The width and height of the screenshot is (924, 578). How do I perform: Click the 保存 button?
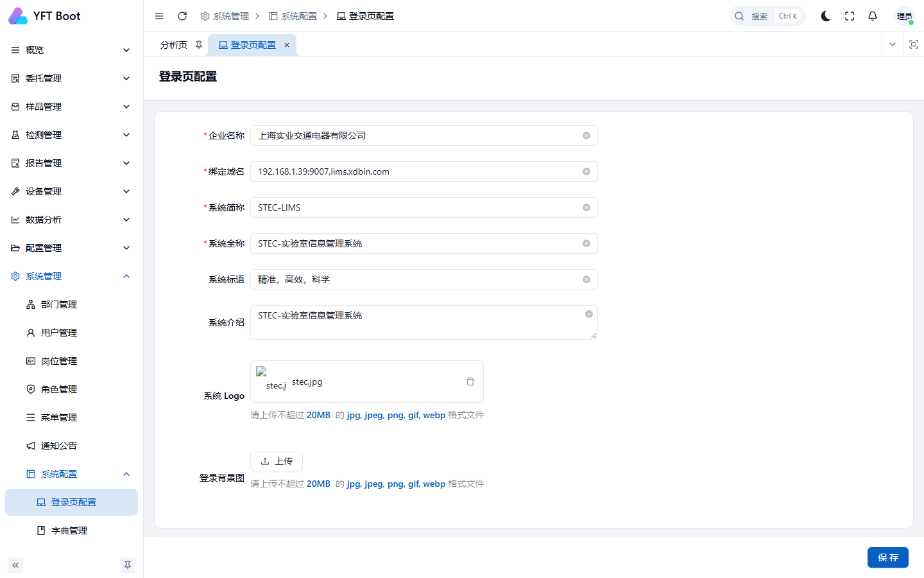[x=888, y=557]
